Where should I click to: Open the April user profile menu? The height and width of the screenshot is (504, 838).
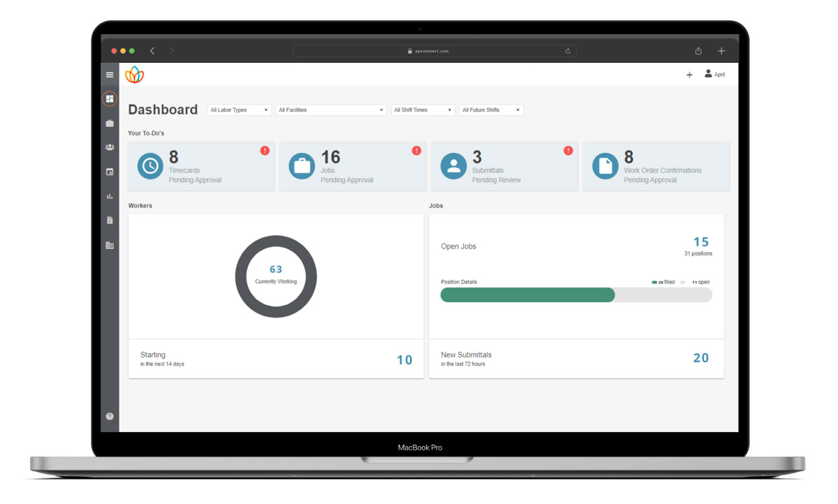715,74
